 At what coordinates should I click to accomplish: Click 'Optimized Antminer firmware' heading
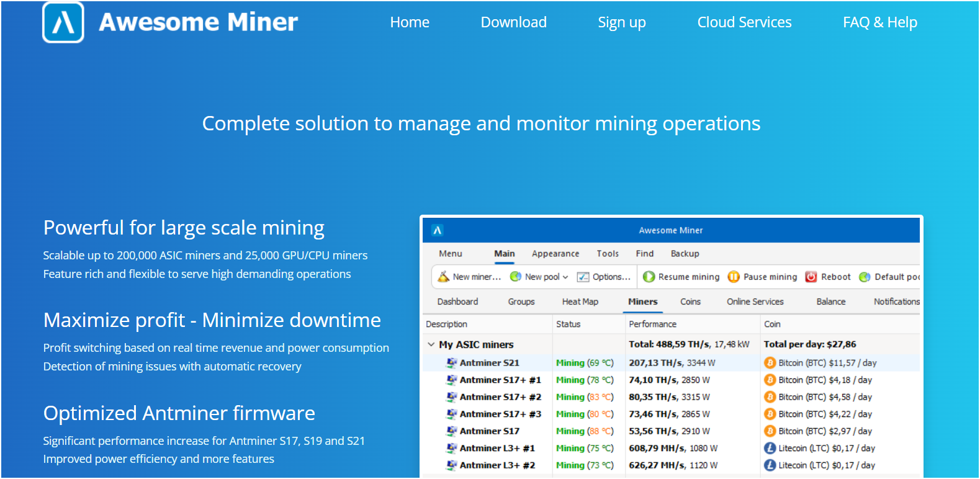[x=179, y=413]
